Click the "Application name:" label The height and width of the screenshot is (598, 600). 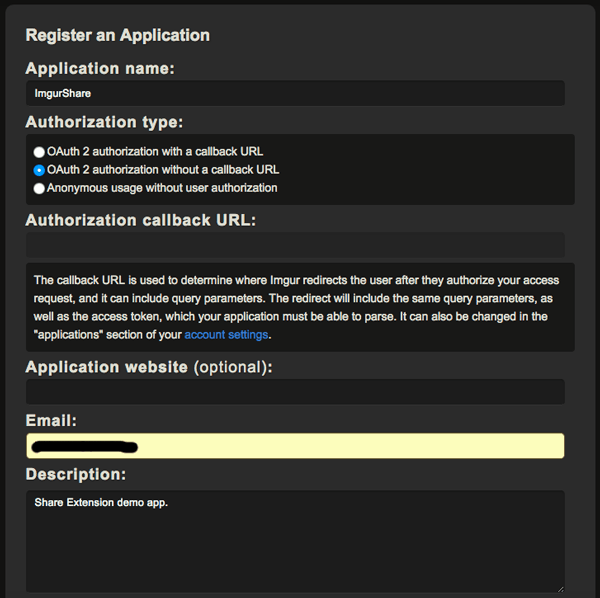pyautogui.click(x=100, y=69)
